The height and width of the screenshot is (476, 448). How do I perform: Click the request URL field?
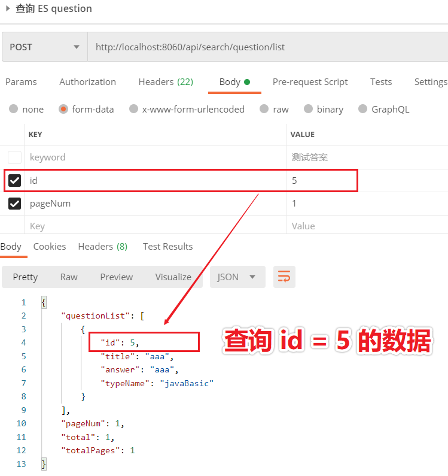pos(268,47)
